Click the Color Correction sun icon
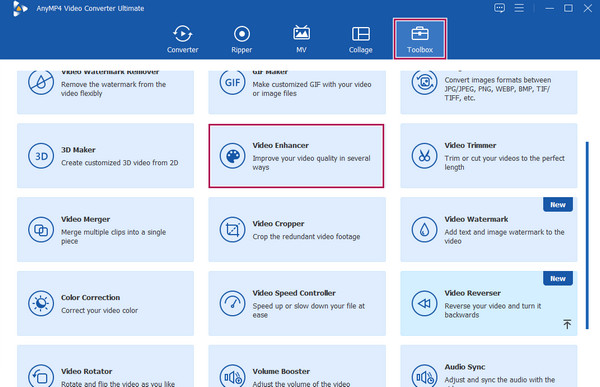This screenshot has height=387, width=600. tap(41, 304)
